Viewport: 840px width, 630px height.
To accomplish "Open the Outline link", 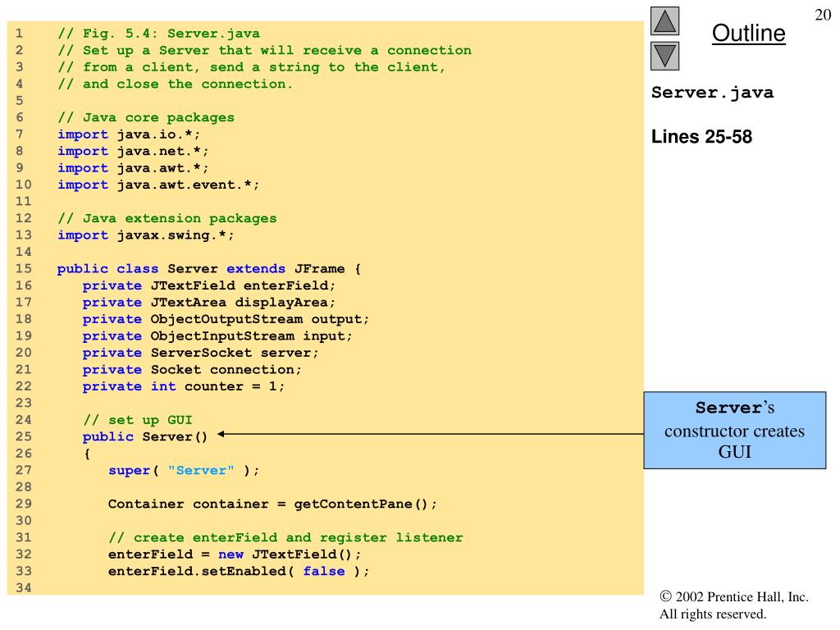I will [x=748, y=33].
